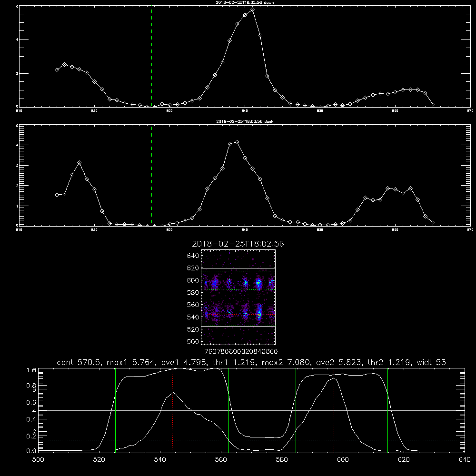The image size is (476, 476).
Task: Click "cent 570.5" in the bottom title
Action: pos(79,362)
